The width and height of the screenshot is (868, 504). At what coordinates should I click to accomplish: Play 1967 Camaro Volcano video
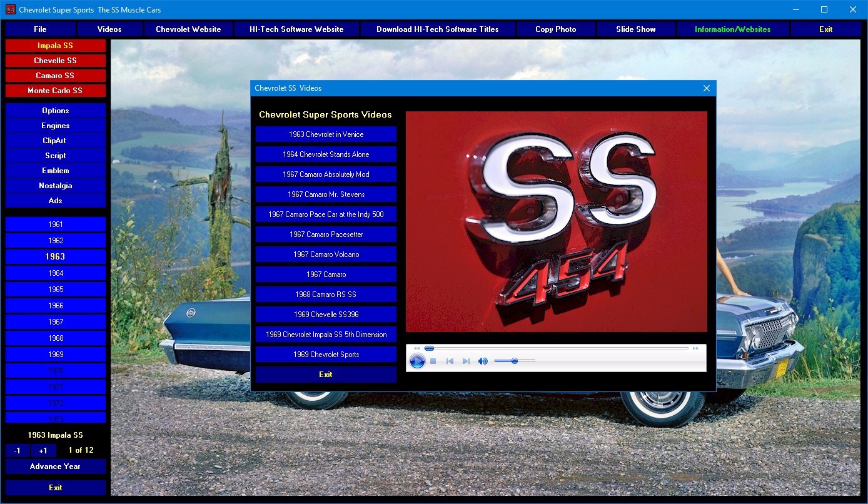click(326, 255)
